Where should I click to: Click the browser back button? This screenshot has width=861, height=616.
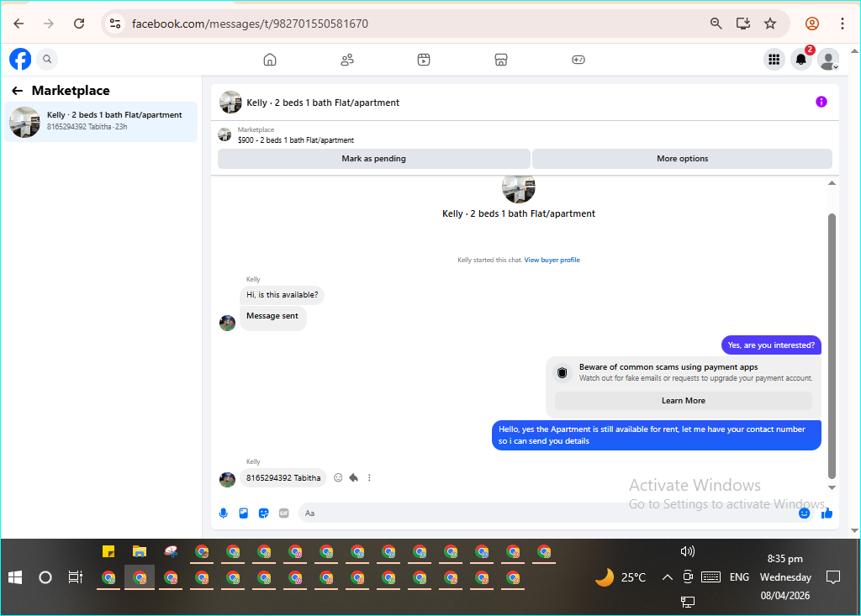(18, 24)
